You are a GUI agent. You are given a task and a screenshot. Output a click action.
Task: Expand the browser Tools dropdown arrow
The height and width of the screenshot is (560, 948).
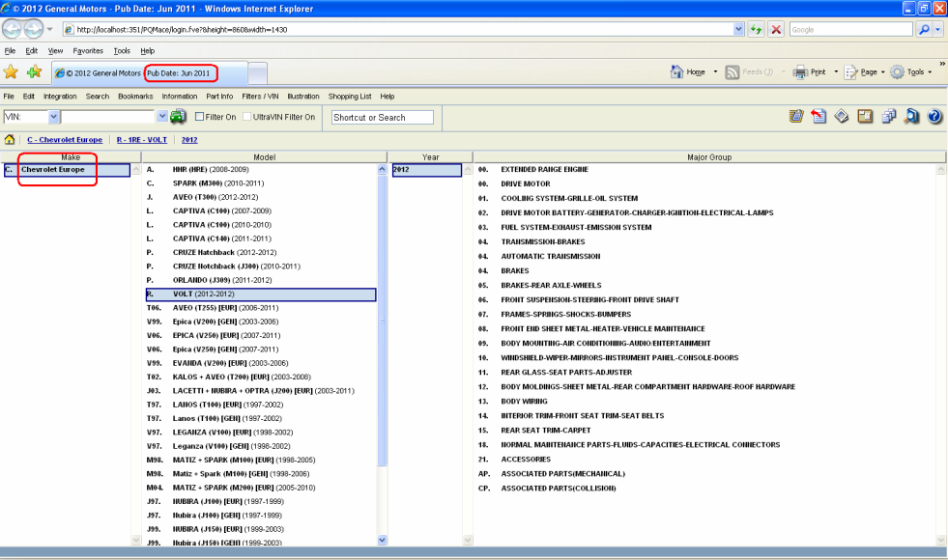tap(930, 71)
